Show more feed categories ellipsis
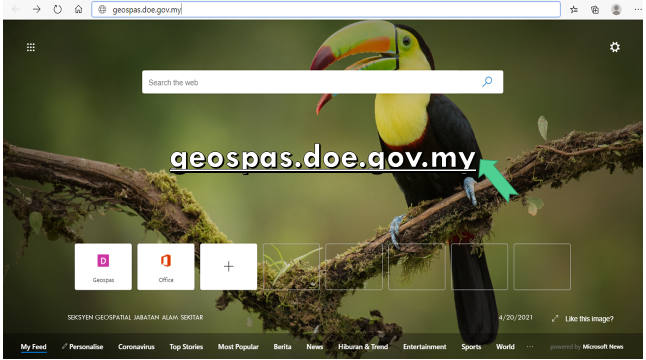Screen dimensions: 646x360 [530, 347]
